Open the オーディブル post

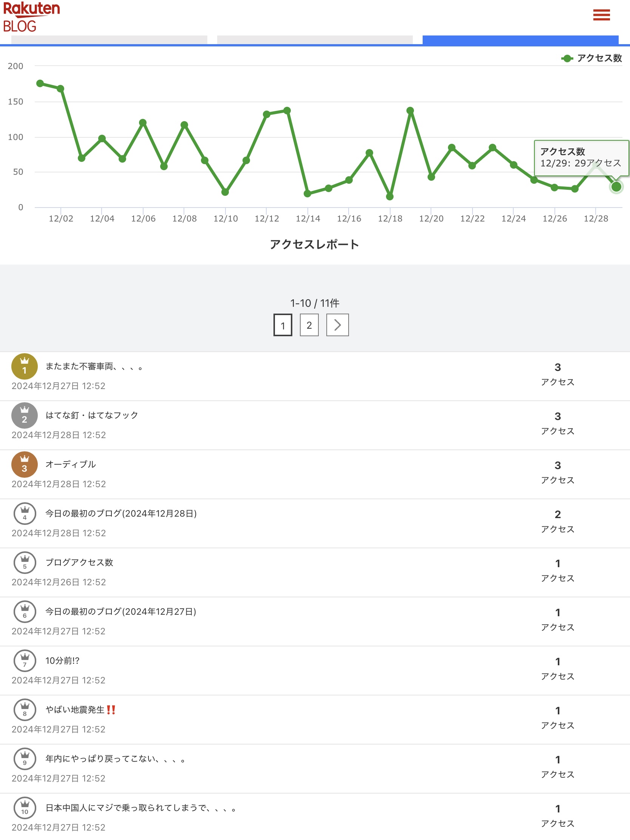pos(71,465)
